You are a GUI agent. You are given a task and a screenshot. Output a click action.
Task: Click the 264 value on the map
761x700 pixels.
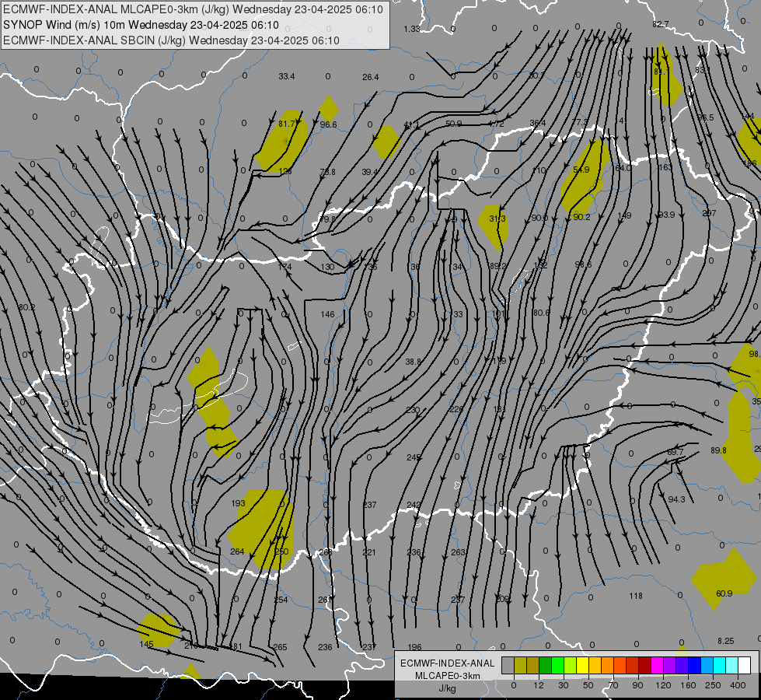click(237, 551)
